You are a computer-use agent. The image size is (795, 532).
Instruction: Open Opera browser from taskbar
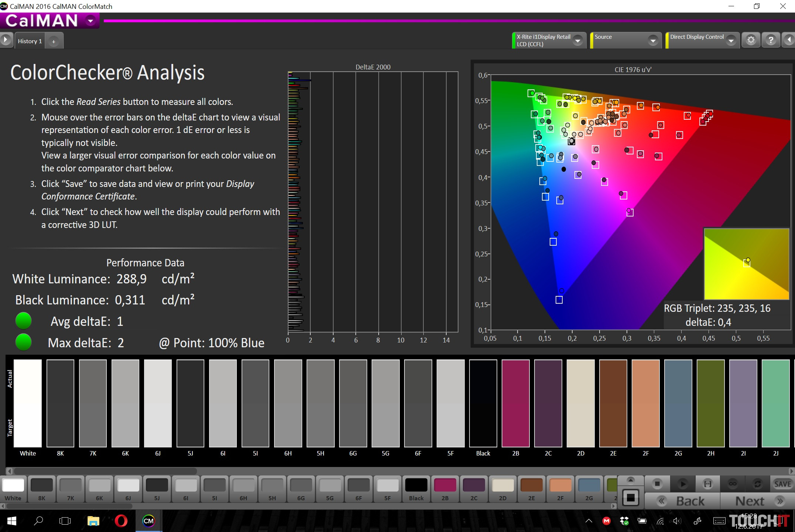pyautogui.click(x=121, y=521)
